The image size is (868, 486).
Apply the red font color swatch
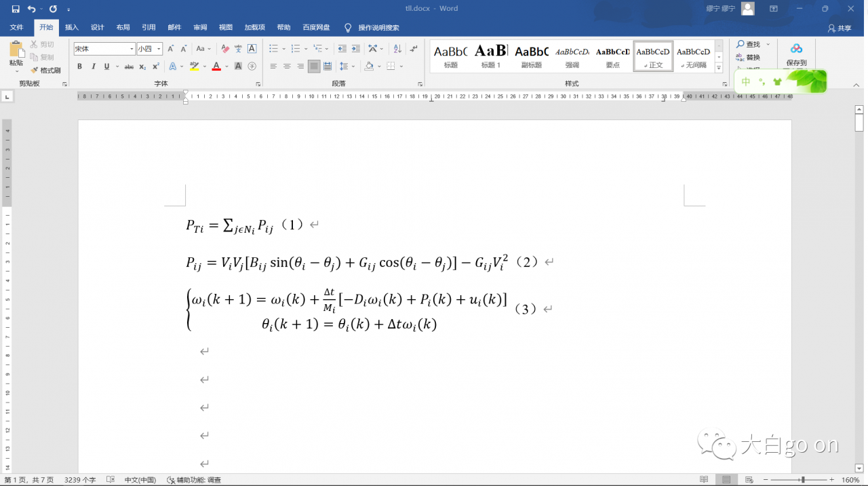[216, 67]
